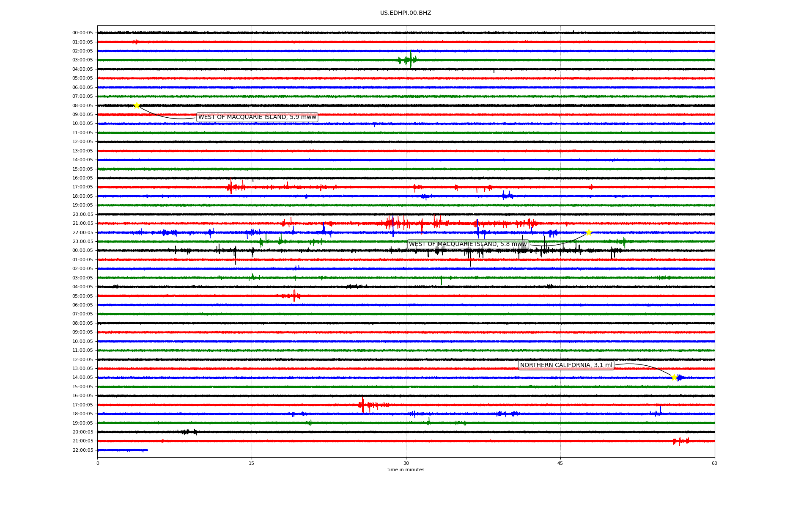The height and width of the screenshot is (508, 812).
Task: Click the first 21:00:05 row label
Action: [x=82, y=224]
